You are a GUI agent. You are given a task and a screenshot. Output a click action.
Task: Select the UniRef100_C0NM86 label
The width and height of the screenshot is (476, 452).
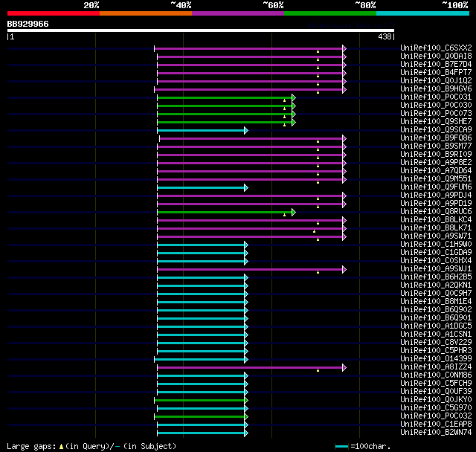[x=436, y=375]
